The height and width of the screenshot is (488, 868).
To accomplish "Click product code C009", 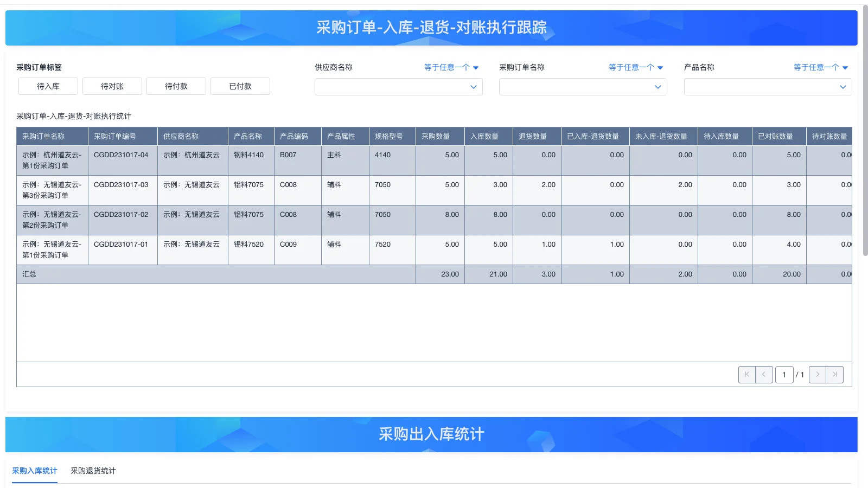I will (x=288, y=245).
